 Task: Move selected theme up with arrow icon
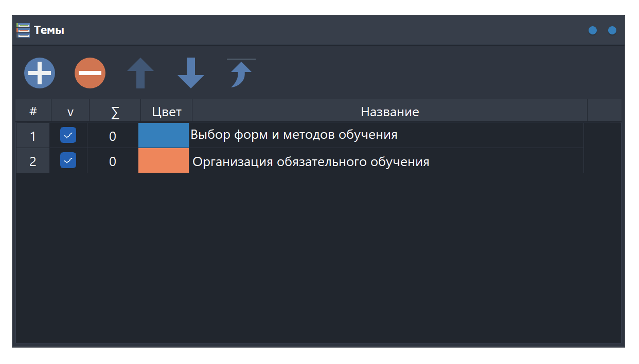point(140,73)
